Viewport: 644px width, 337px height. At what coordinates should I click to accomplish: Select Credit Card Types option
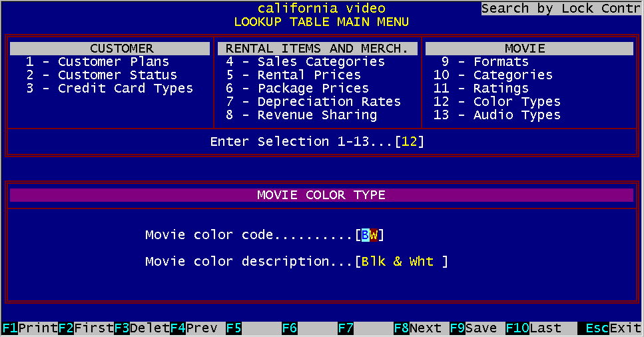click(x=109, y=89)
